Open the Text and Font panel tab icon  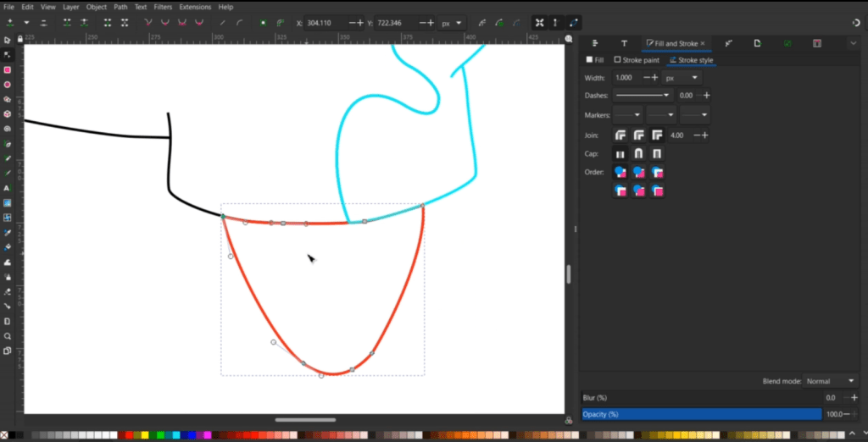tap(624, 43)
